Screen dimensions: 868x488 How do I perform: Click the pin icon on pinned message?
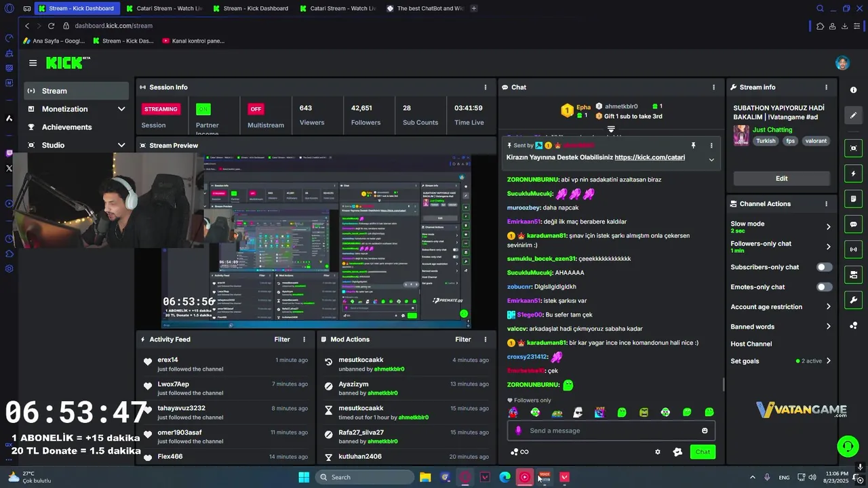click(x=693, y=146)
